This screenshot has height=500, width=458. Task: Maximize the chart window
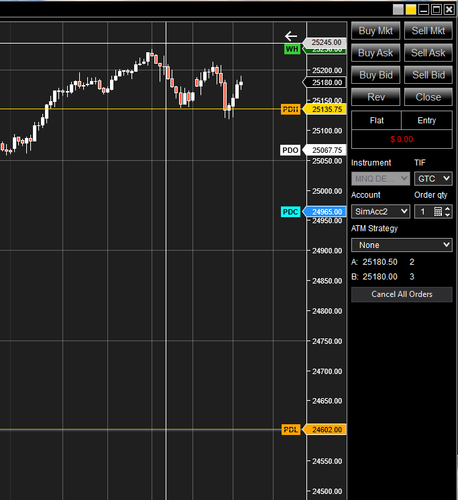(436, 10)
